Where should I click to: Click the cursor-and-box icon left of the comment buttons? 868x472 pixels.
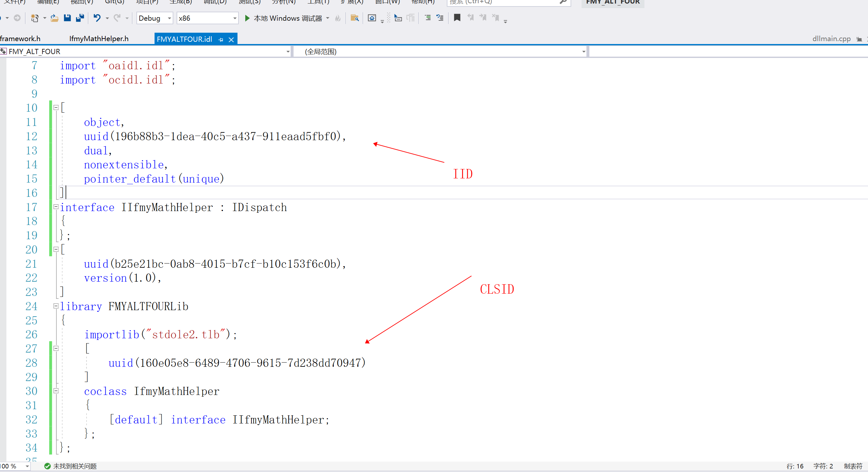398,18
